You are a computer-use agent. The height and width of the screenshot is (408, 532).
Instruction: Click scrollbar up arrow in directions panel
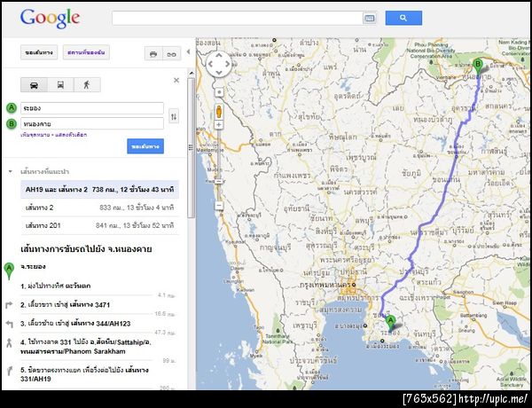(191, 73)
